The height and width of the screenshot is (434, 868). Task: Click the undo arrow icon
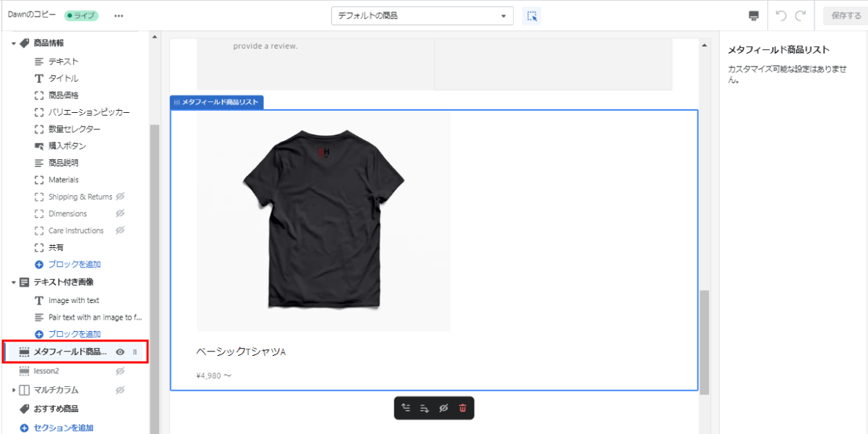click(x=780, y=16)
